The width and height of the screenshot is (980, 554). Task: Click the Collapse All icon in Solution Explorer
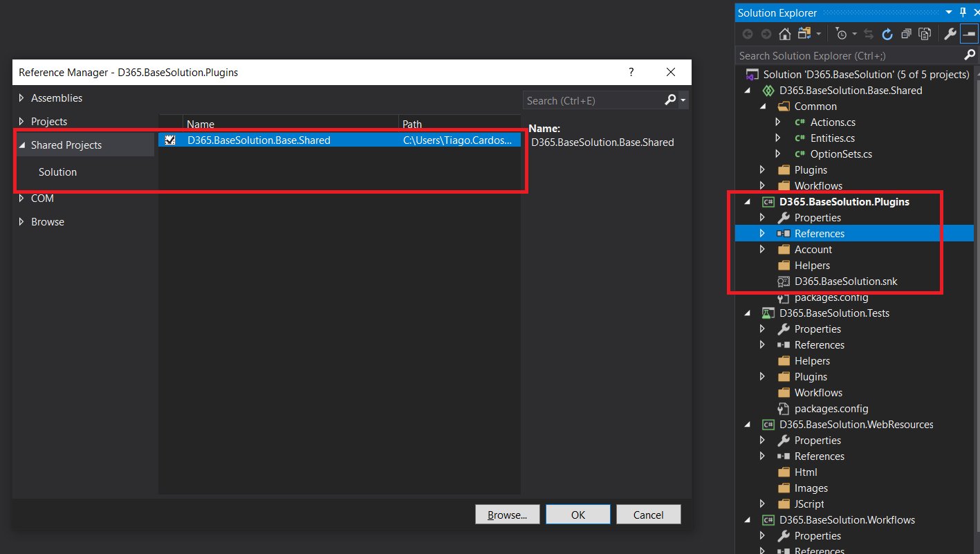(x=906, y=34)
